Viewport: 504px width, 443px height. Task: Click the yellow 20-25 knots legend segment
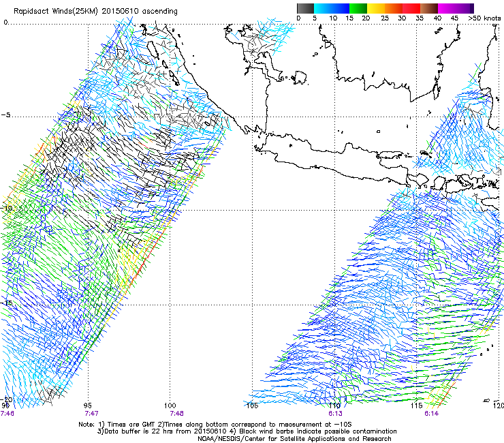(x=376, y=8)
